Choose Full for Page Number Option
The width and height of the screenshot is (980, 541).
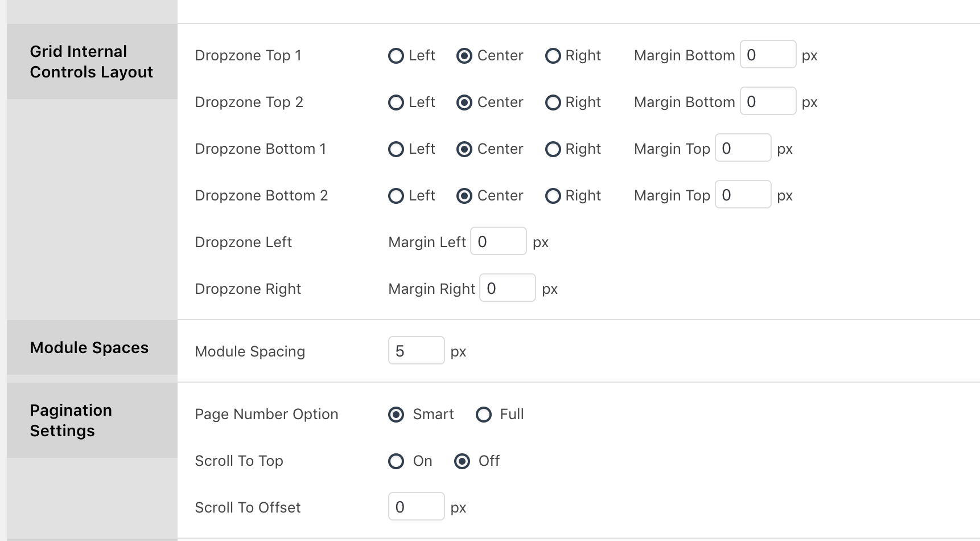[484, 414]
